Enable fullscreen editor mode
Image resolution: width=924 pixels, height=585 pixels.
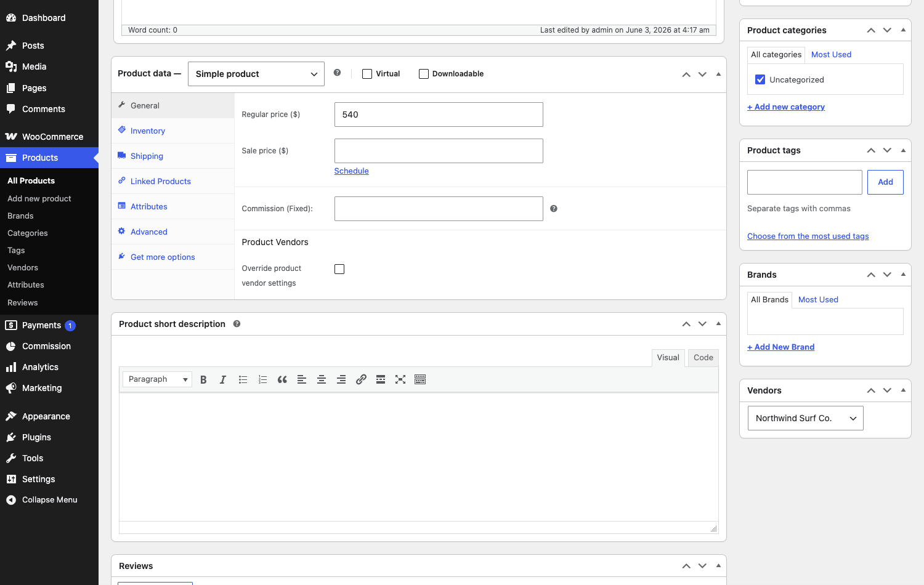click(400, 379)
